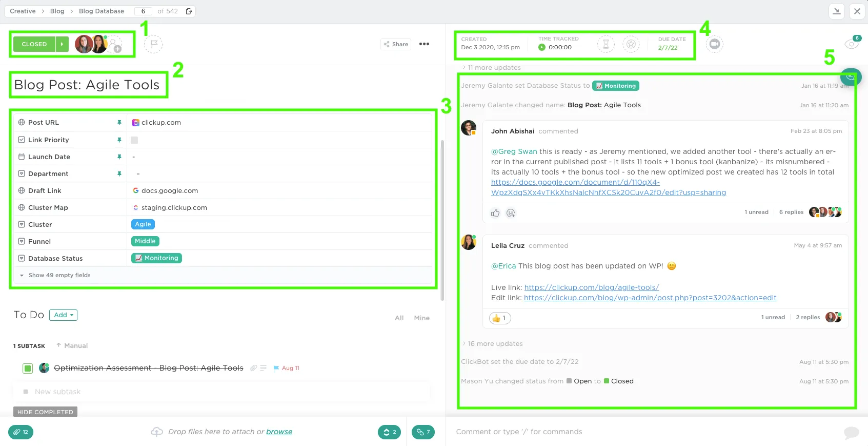Image resolution: width=868 pixels, height=446 pixels.
Task: Toggle the Optimization Assessment subtask status box
Action: click(28, 368)
